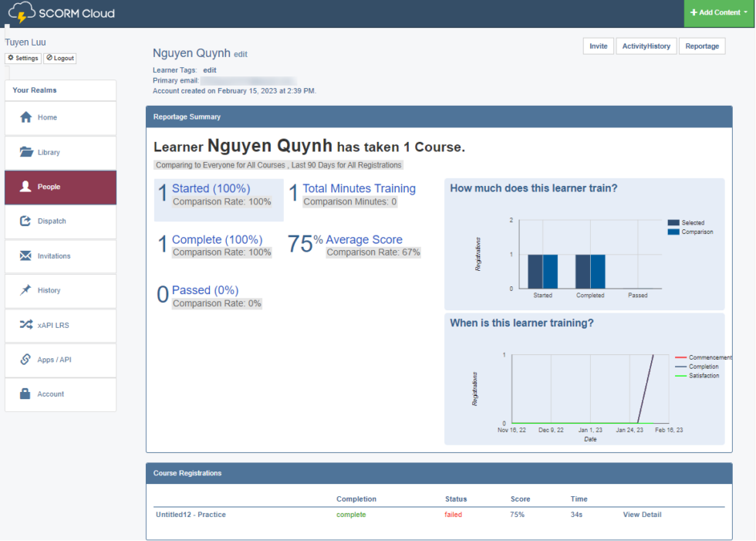Click the SCORM Cloud logo
The image size is (756, 541).
pyautogui.click(x=60, y=12)
